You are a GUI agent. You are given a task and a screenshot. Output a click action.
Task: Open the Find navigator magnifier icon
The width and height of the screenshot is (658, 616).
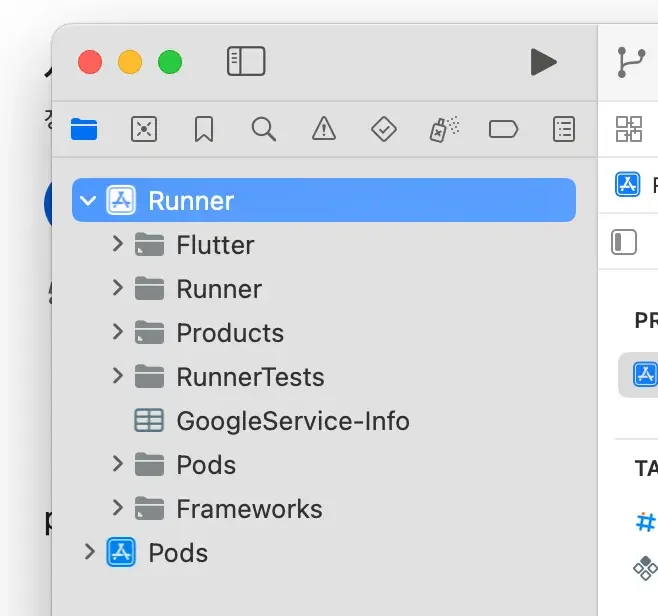tap(264, 129)
